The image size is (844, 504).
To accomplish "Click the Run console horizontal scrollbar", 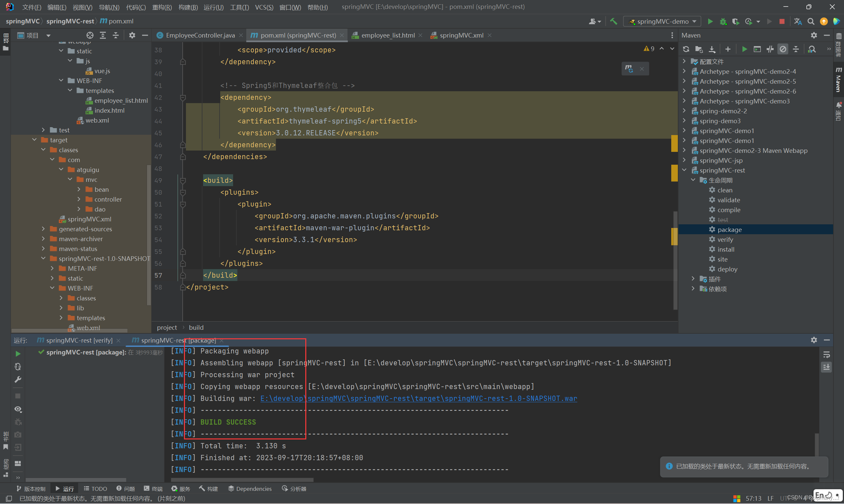I will [x=242, y=480].
